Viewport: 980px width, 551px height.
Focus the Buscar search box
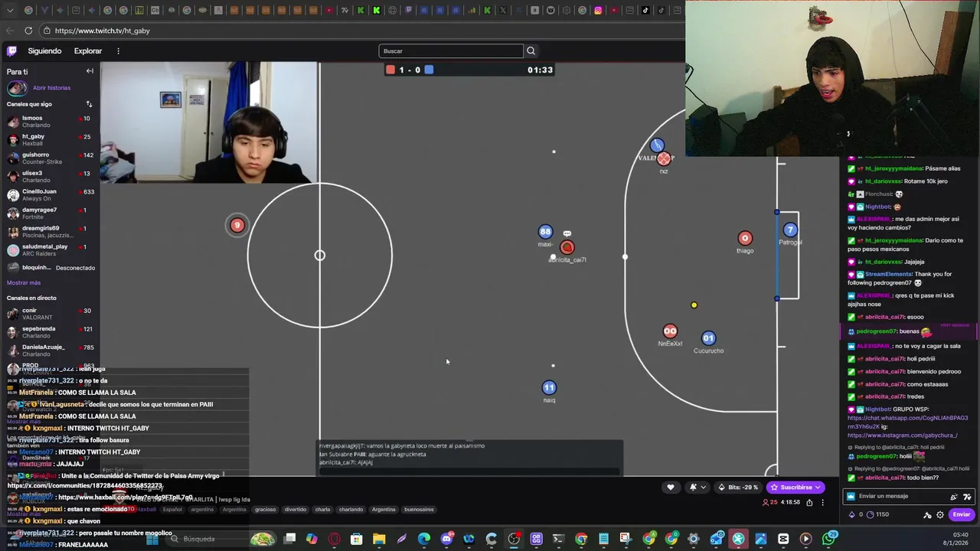tap(451, 51)
